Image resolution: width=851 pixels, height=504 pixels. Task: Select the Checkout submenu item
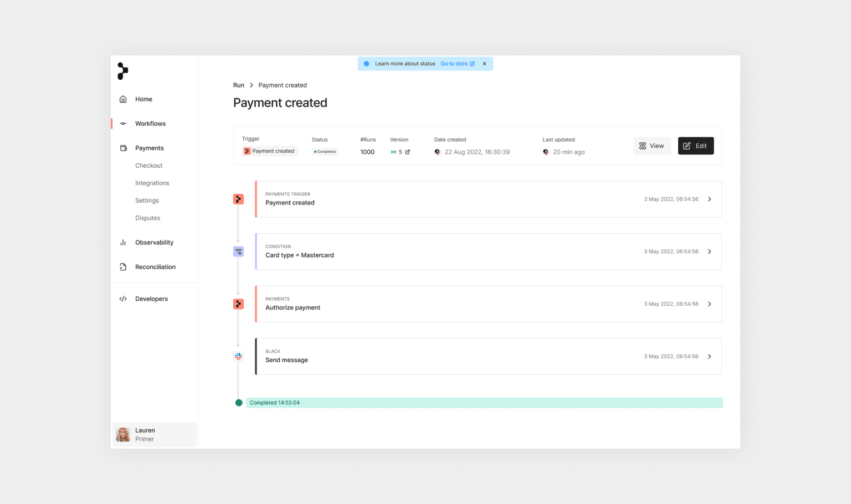[x=149, y=166]
